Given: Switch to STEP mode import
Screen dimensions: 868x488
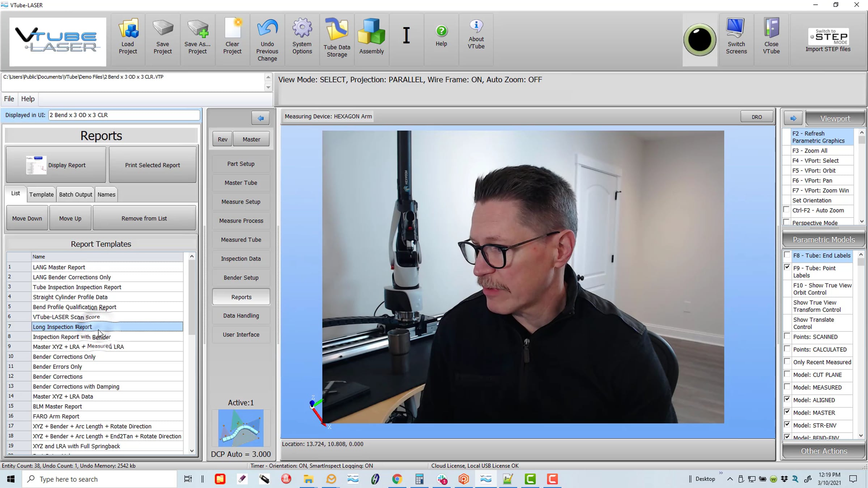Looking at the screenshot, I should pos(828,40).
